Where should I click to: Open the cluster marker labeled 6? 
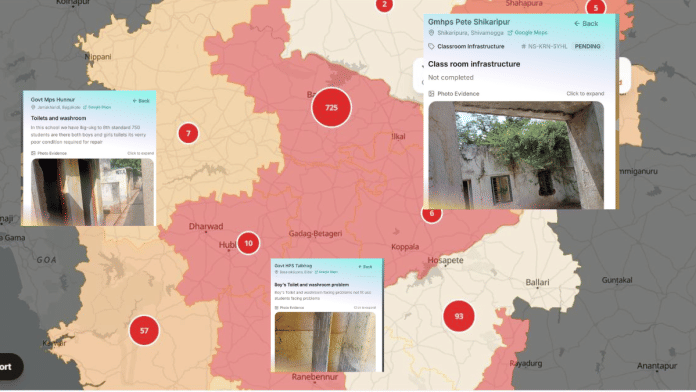pyautogui.click(x=431, y=214)
